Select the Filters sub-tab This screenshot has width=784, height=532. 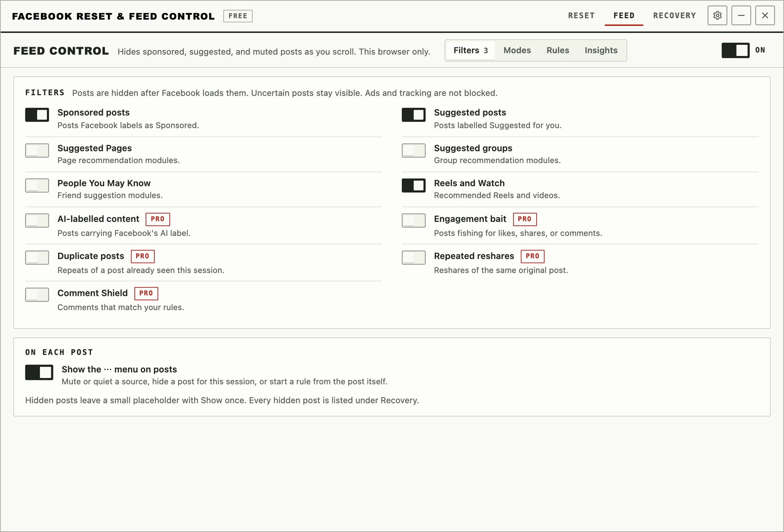(x=471, y=50)
